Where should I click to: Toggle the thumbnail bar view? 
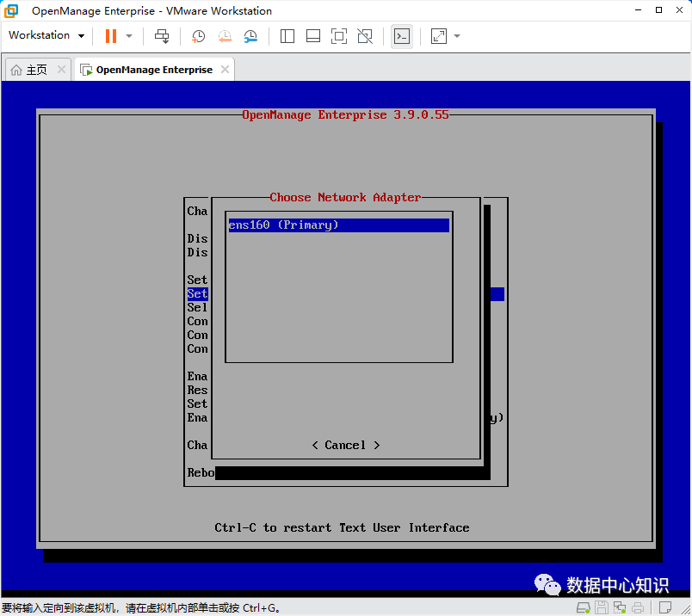pyautogui.click(x=313, y=36)
